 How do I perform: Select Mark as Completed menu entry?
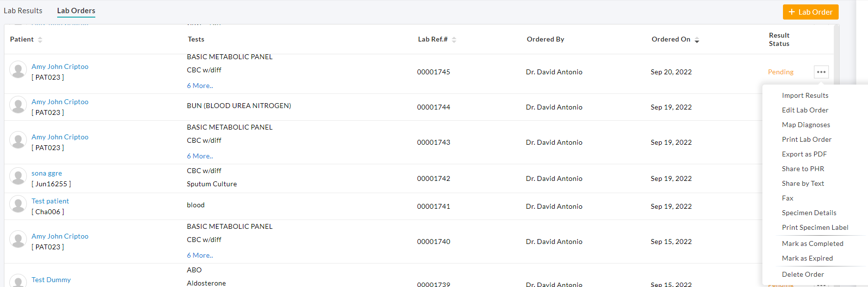[x=812, y=243]
